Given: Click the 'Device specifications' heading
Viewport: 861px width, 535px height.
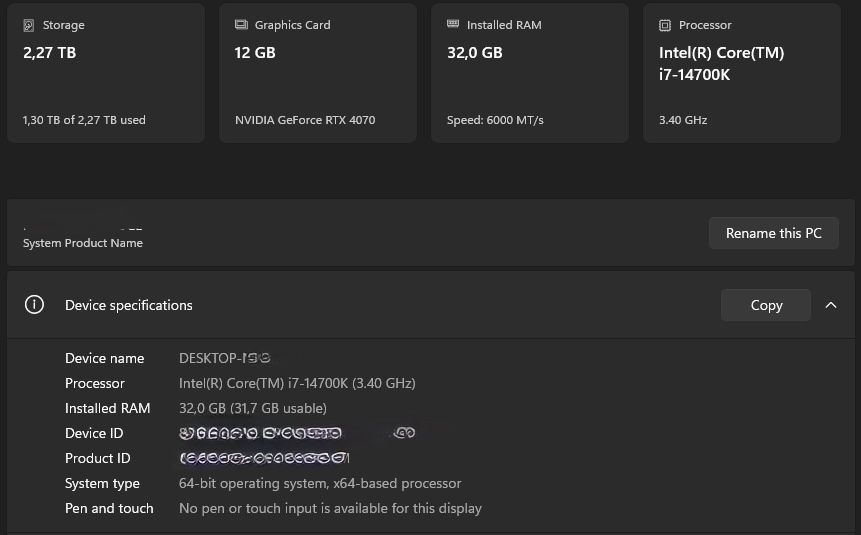Looking at the screenshot, I should (128, 305).
